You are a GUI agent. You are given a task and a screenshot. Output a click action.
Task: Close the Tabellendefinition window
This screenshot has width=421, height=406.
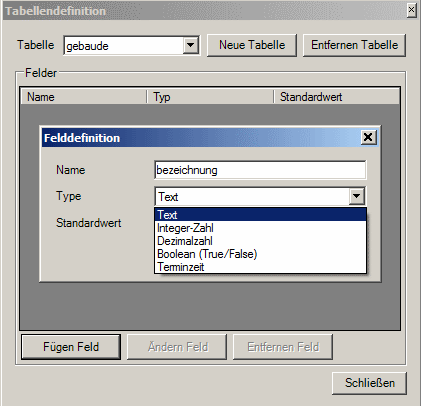coord(411,10)
